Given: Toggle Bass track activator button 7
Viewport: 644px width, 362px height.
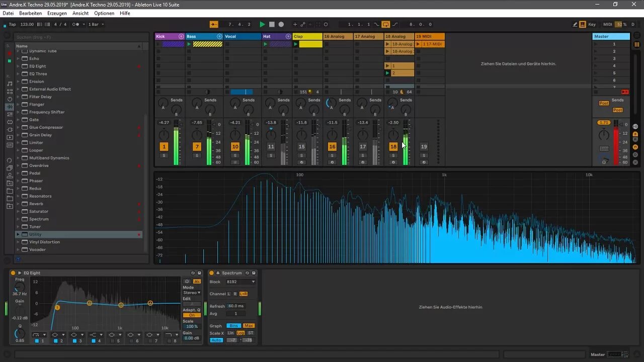Looking at the screenshot, I should coord(197,147).
